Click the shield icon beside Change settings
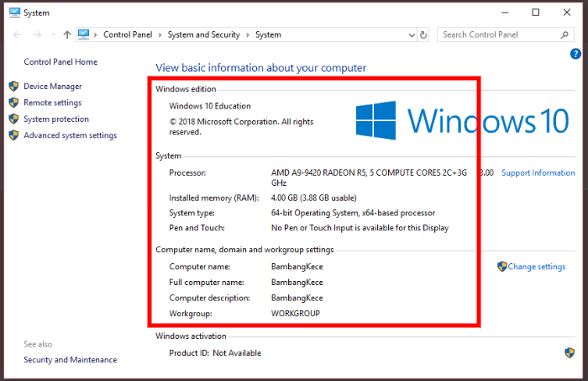 click(502, 267)
